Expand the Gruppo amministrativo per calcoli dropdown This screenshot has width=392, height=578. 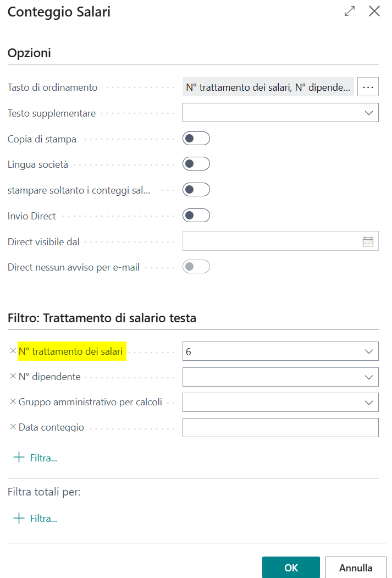(x=368, y=403)
